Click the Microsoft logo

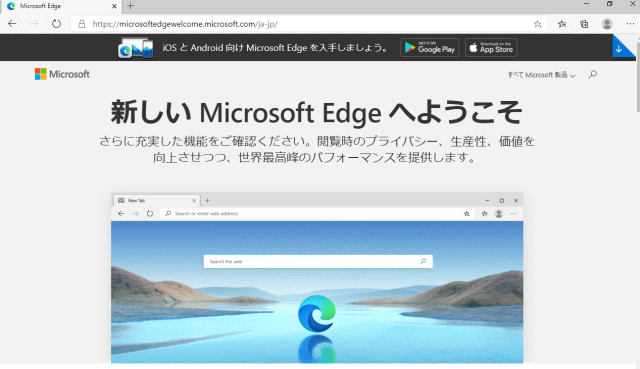coord(62,74)
